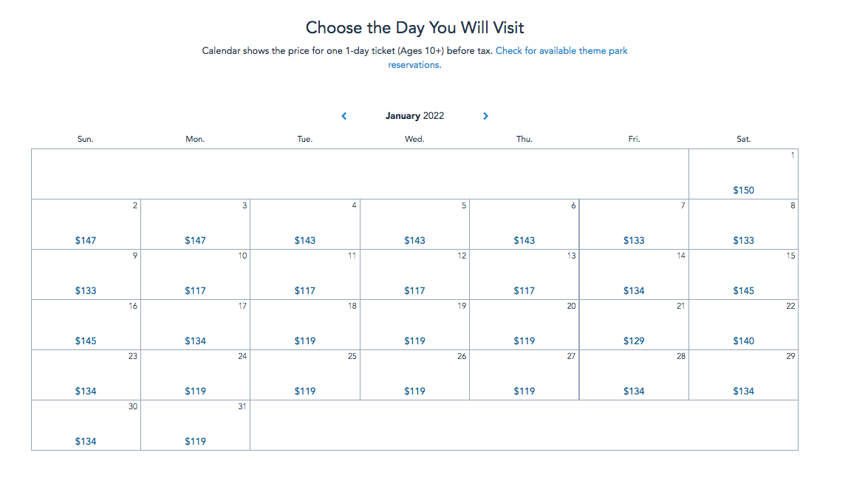Select Wednesday January 26 for $119
This screenshot has height=478, width=868.
point(414,375)
